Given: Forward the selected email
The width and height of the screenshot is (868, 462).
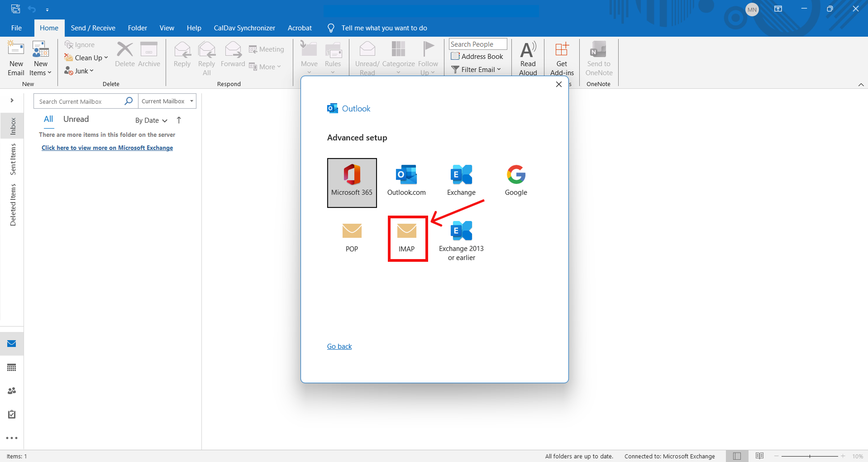Looking at the screenshot, I should (233, 54).
